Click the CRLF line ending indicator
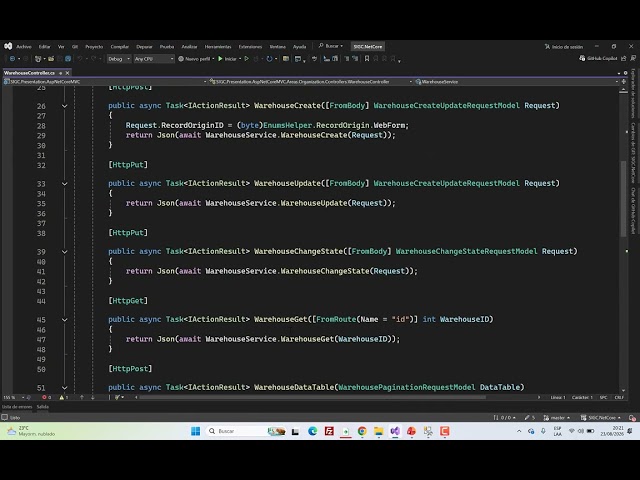 click(619, 397)
